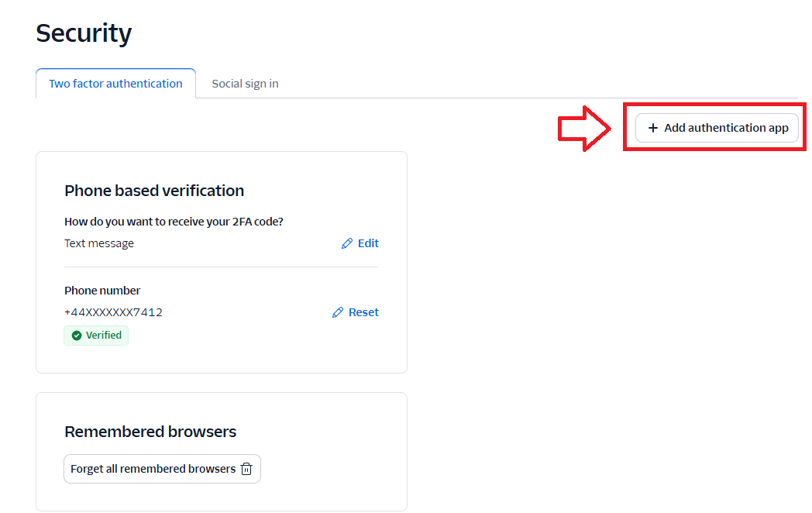Click the Verified badge text

tap(104, 336)
